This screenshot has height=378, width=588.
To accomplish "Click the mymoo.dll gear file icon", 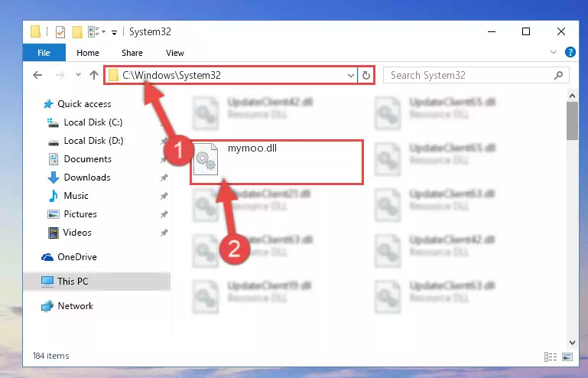I will tap(206, 159).
